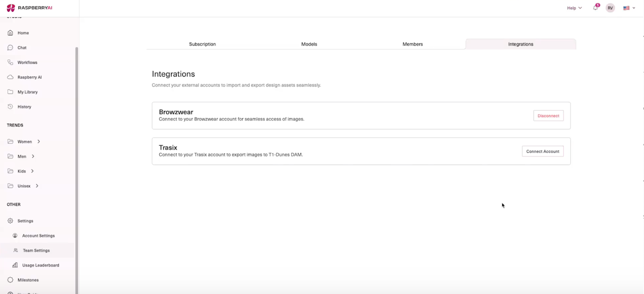Image resolution: width=644 pixels, height=294 pixels.
Task: Click the Women folder icon
Action: tap(10, 141)
